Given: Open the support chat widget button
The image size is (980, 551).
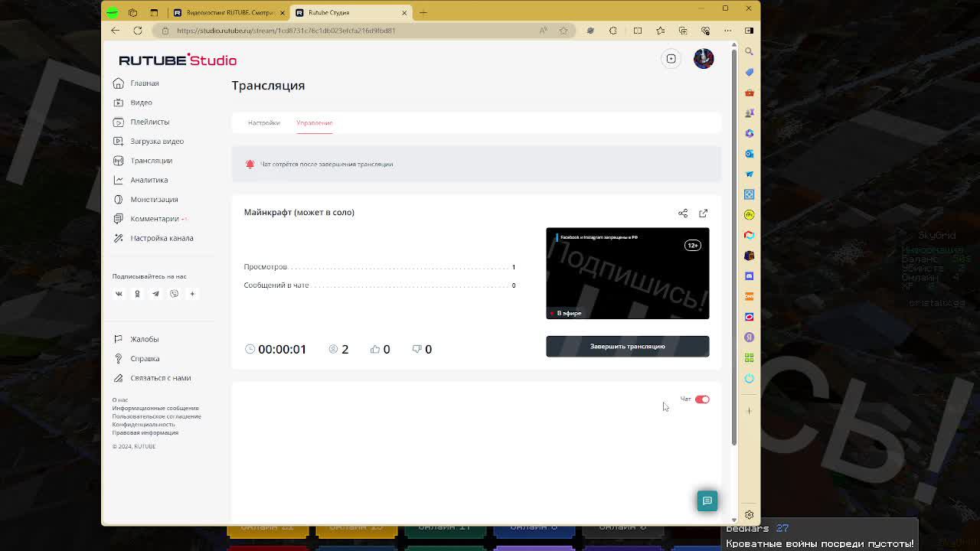Looking at the screenshot, I should tap(707, 500).
